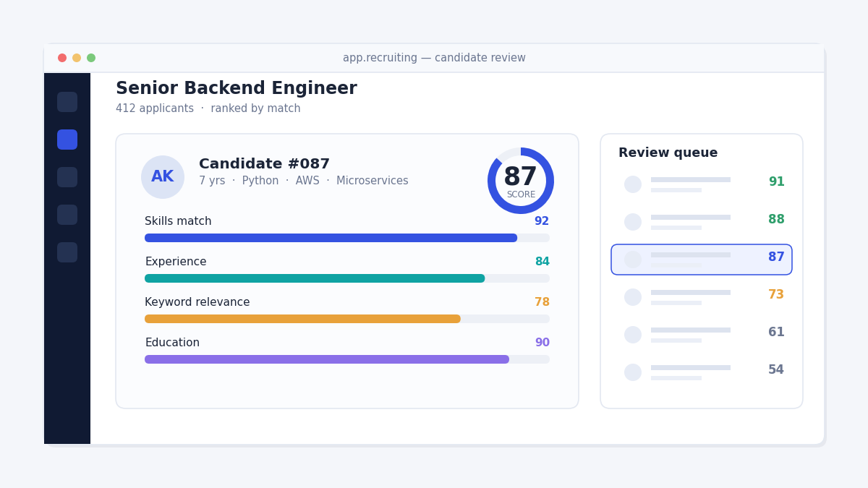Click the AK candidate avatar
Viewport: 868px width, 488px height.
coord(163,177)
